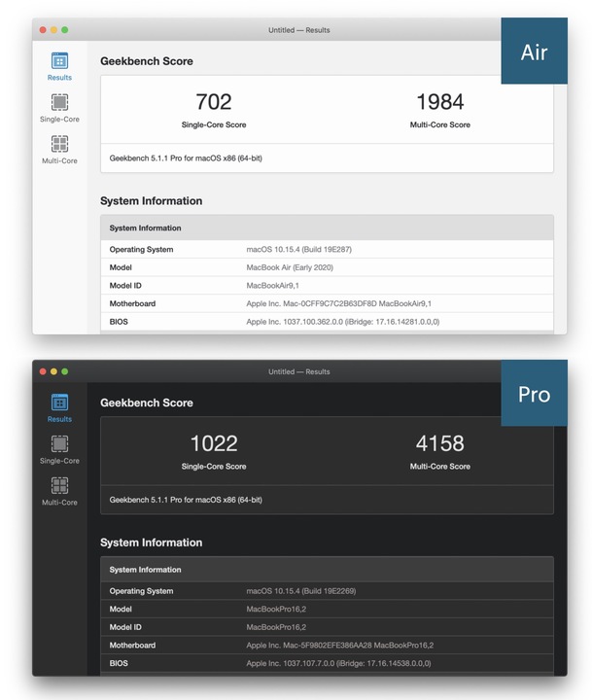
Task: Click MacBookPro16,2 value in Model row
Action: (x=276, y=609)
